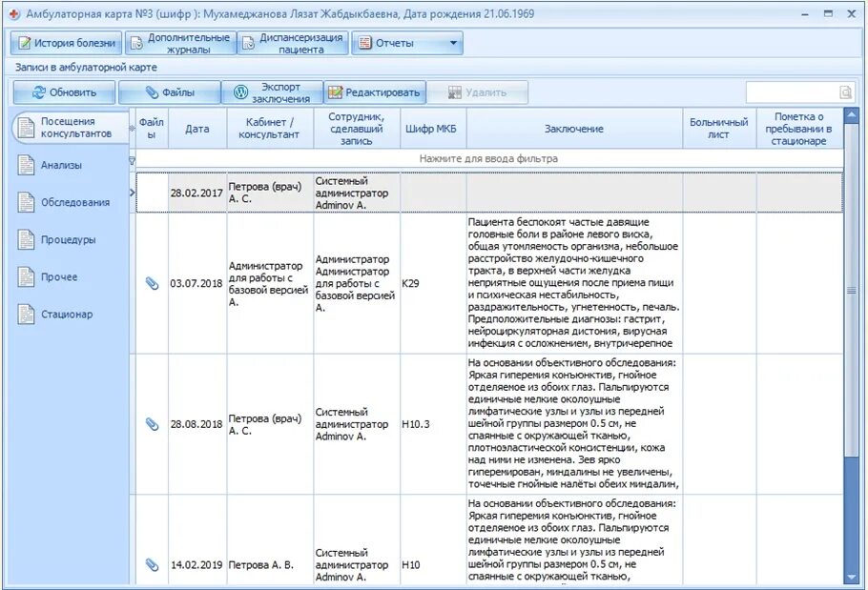Click the filter funnel icon in grid
Image resolution: width=868 pixels, height=590 pixels.
pos(132,160)
